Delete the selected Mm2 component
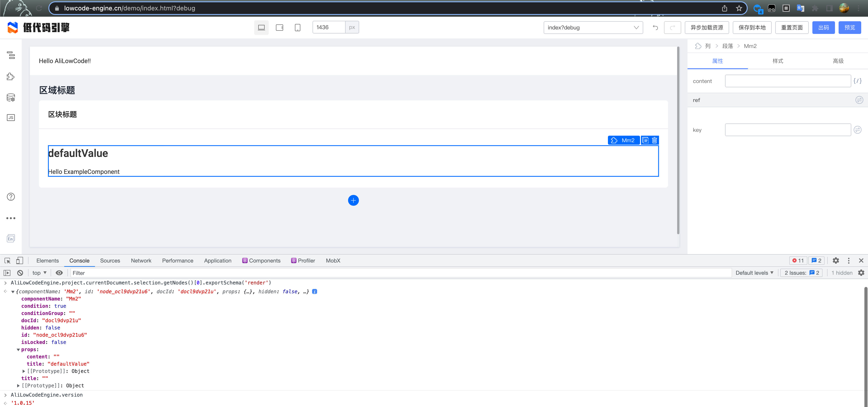This screenshot has height=407, width=868. pos(654,140)
